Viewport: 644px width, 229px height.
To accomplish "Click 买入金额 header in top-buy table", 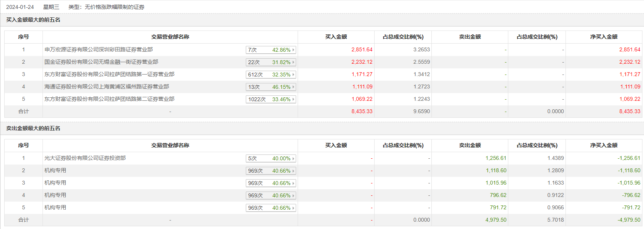I will [x=336, y=37].
